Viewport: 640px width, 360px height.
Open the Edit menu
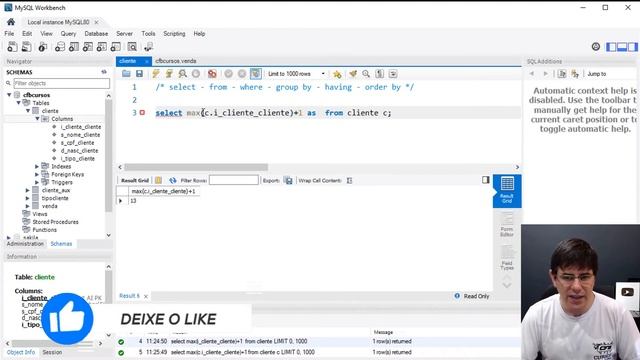(x=27, y=33)
